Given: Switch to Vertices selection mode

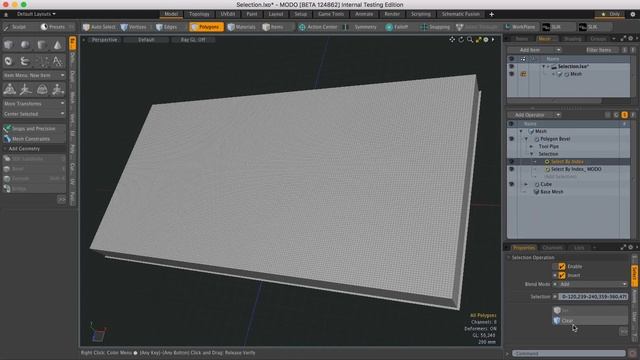Looking at the screenshot, I should click(134, 27).
